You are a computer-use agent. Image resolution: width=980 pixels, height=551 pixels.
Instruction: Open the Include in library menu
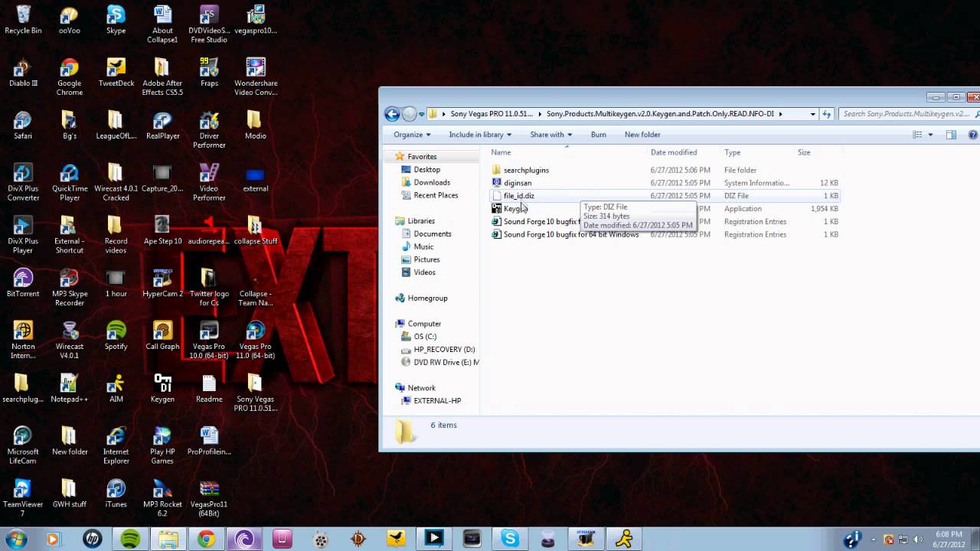[480, 135]
